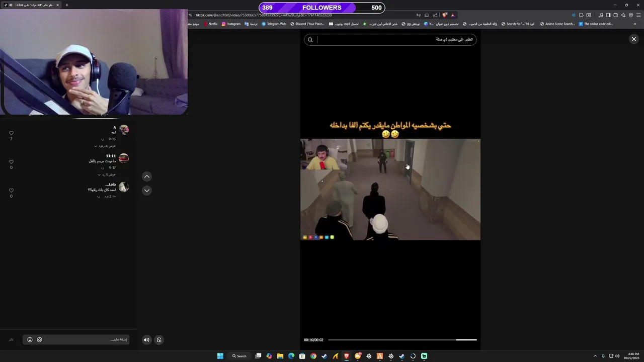Image resolution: width=644 pixels, height=362 pixels.
Task: Open profile avatar of commenter 11:11
Action: (124, 158)
